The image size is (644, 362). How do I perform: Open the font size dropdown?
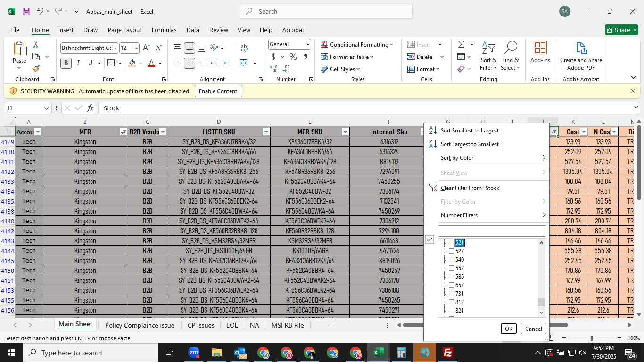click(x=136, y=48)
